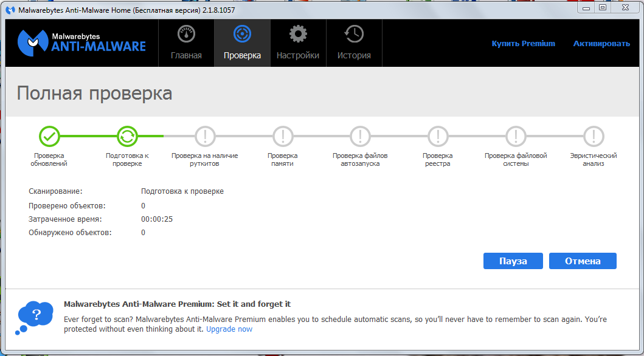This screenshot has width=644, height=356.
Task: Click the Эвристический анализ step label
Action: (594, 160)
